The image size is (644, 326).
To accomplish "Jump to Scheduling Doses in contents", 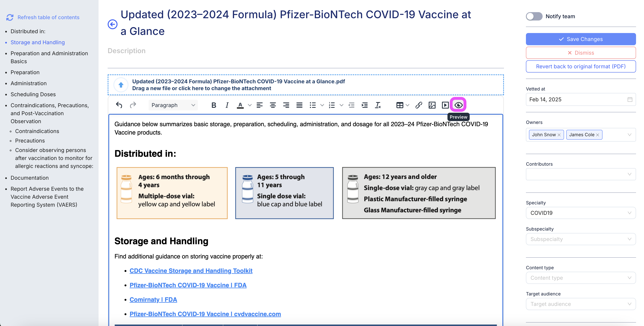I will 33,94.
